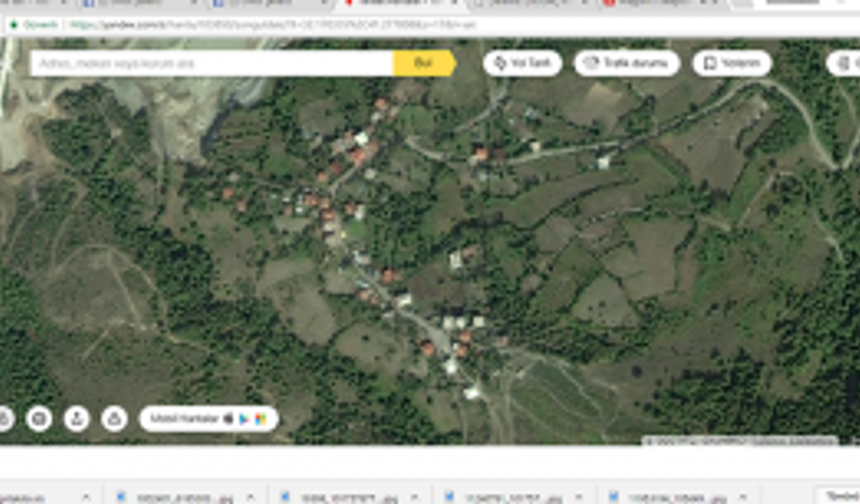Click the Yol Tarifi route icon
Screen dimensions: 860x504
pyautogui.click(x=500, y=63)
